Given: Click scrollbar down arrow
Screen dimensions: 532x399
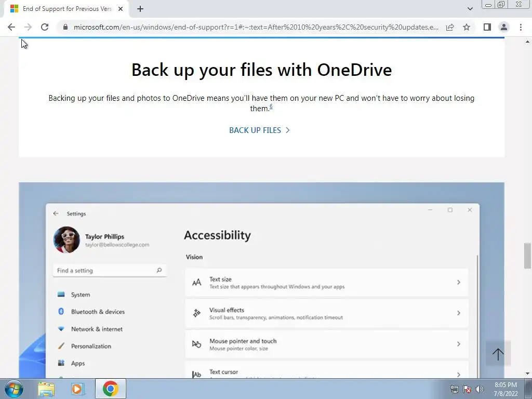Looking at the screenshot, I should click(x=527, y=374).
